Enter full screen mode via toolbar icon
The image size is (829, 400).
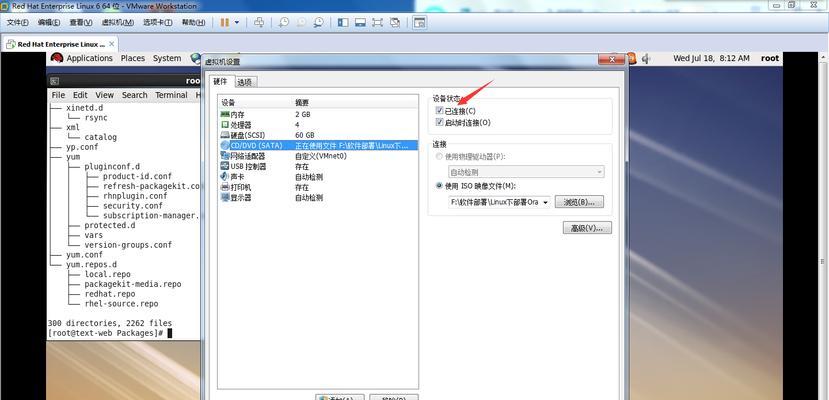click(377, 22)
